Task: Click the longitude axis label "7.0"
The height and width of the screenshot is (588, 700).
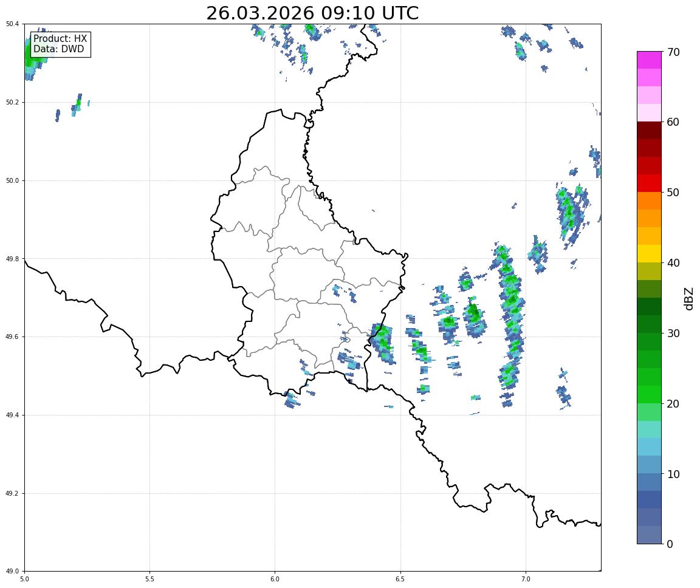Action: [x=526, y=579]
